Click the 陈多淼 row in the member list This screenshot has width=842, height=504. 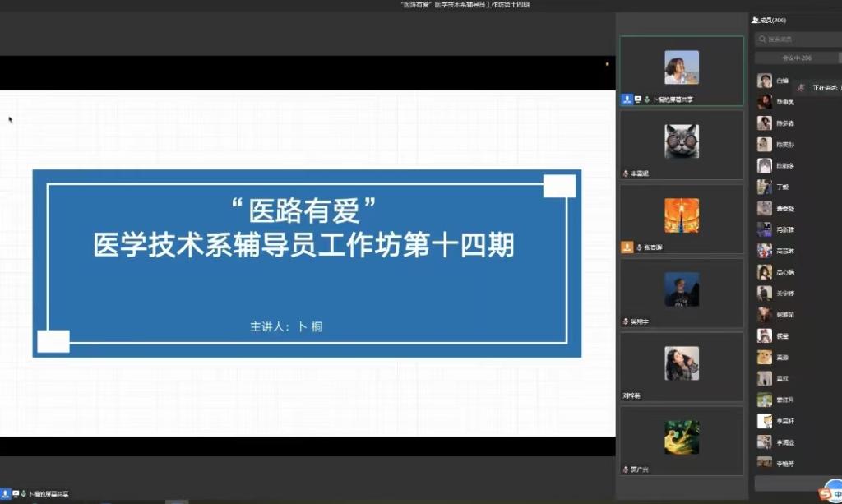tap(798, 123)
